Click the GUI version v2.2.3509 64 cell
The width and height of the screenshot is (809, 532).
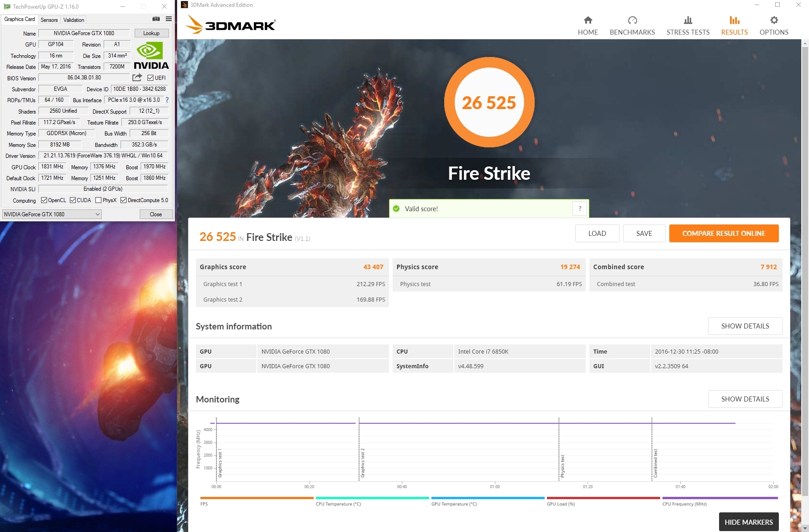tap(716, 366)
